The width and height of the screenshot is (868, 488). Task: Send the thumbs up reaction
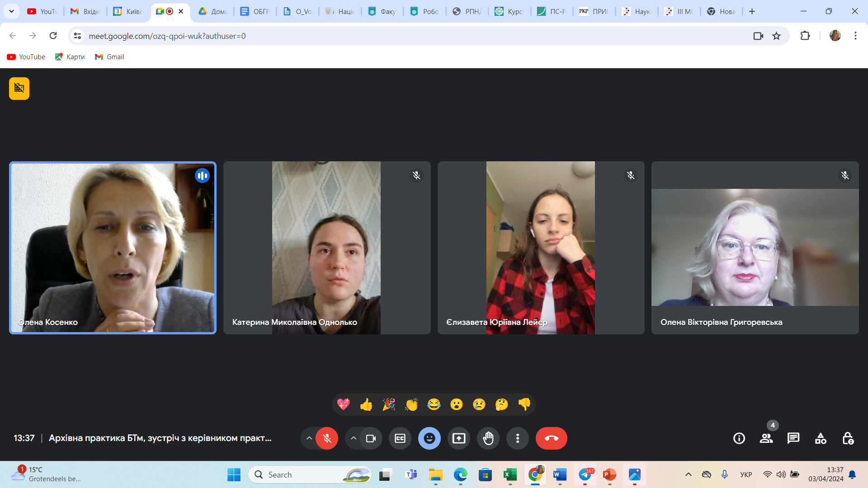click(x=366, y=404)
